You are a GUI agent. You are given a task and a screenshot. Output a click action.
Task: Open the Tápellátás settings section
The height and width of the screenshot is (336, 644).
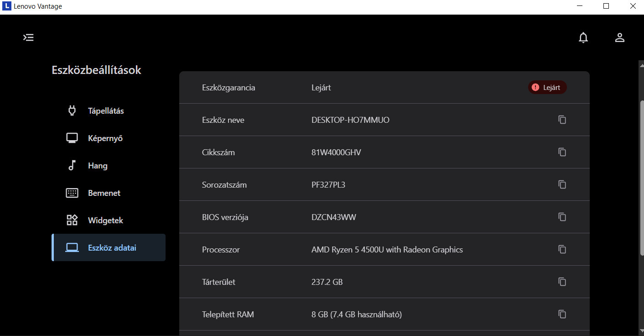pyautogui.click(x=109, y=110)
